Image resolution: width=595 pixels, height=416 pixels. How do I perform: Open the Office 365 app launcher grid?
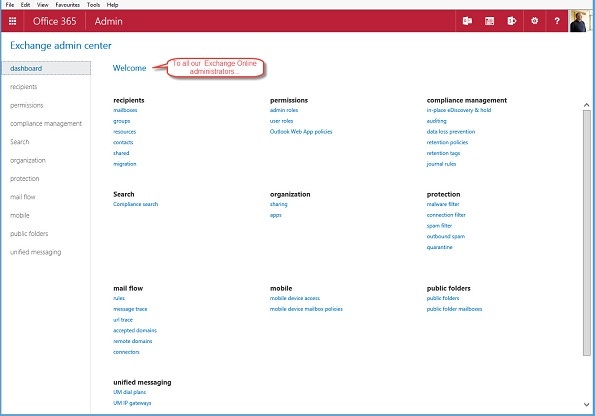13,21
